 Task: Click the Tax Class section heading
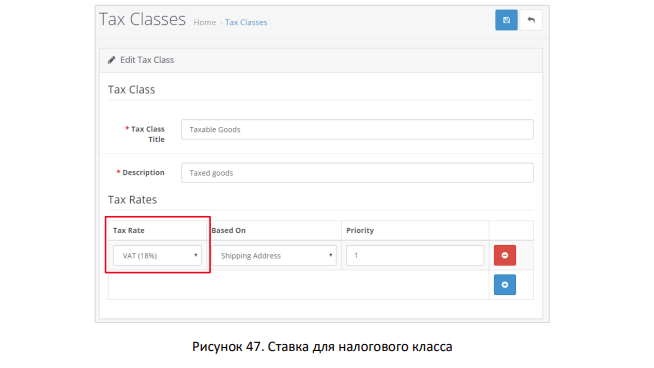tap(131, 89)
